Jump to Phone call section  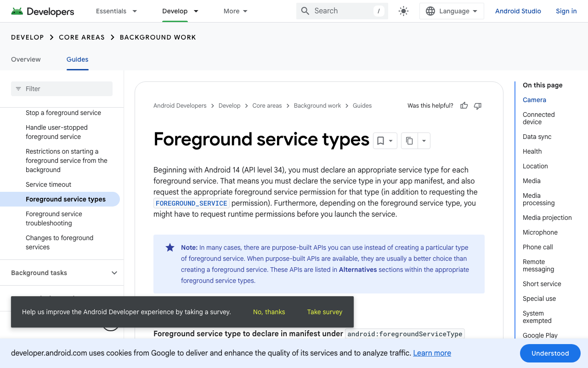[538, 247]
